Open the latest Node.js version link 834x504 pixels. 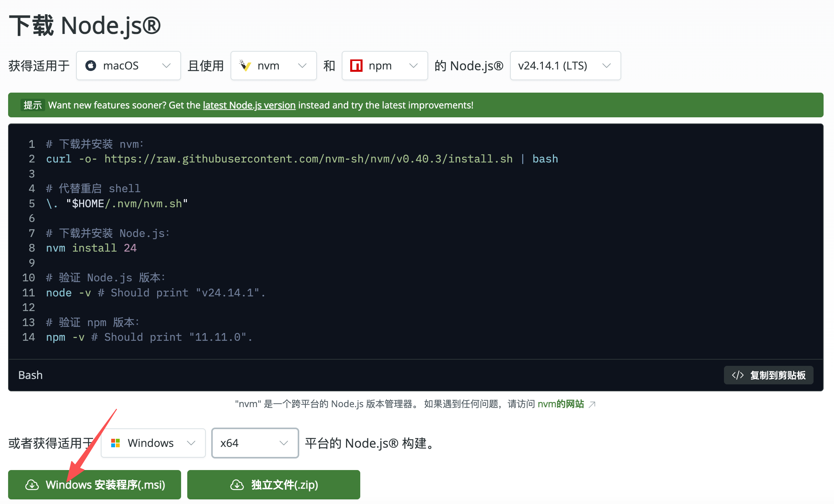(249, 105)
